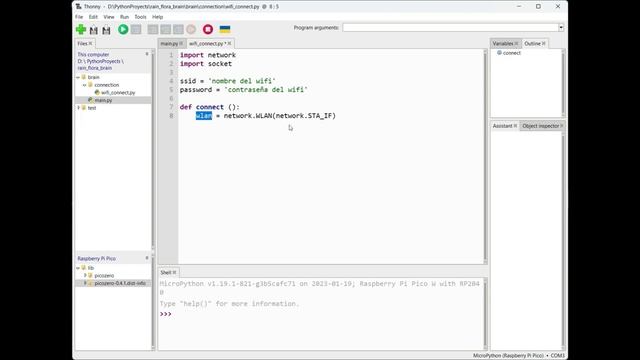Screen dimensions: 640x360
Task: Click 'connect' entry in Outline panel
Action: [x=511, y=53]
